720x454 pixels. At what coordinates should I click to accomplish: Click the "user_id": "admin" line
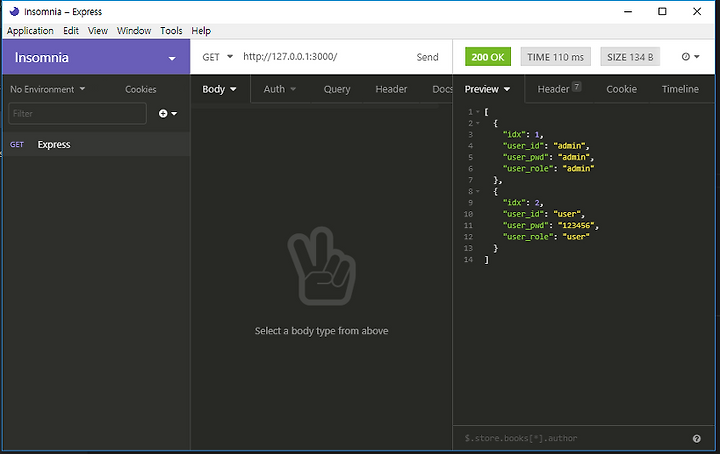pyautogui.click(x=546, y=146)
